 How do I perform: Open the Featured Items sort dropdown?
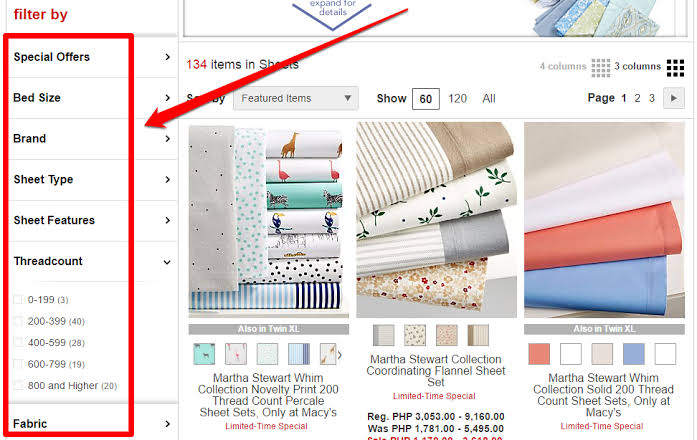click(x=296, y=98)
